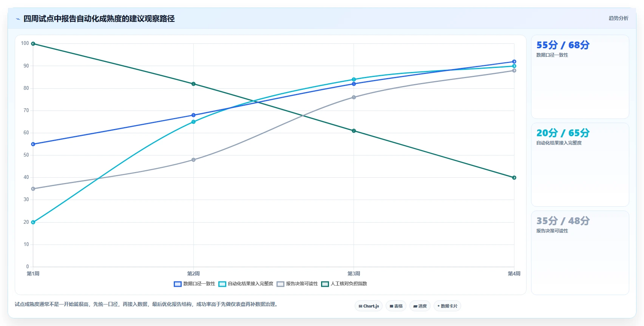Click the 第4周 point of 数据口径一致性 line
Image resolution: width=644 pixels, height=326 pixels.
pyautogui.click(x=514, y=62)
